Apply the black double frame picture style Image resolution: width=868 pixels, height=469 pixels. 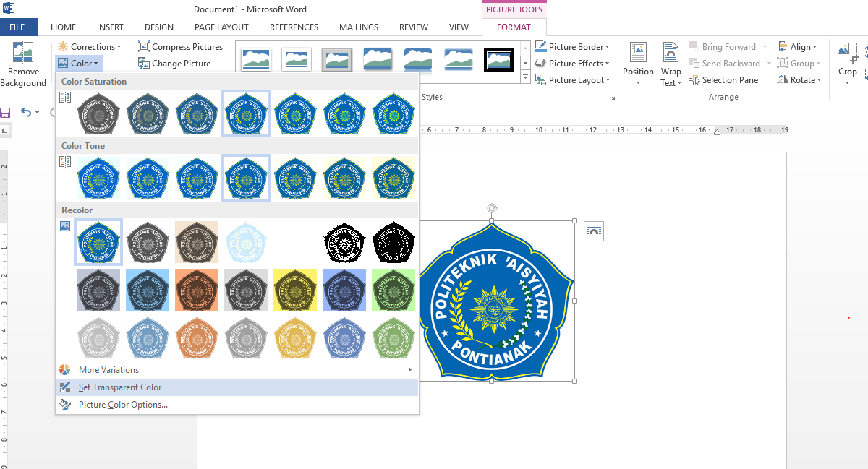point(499,59)
